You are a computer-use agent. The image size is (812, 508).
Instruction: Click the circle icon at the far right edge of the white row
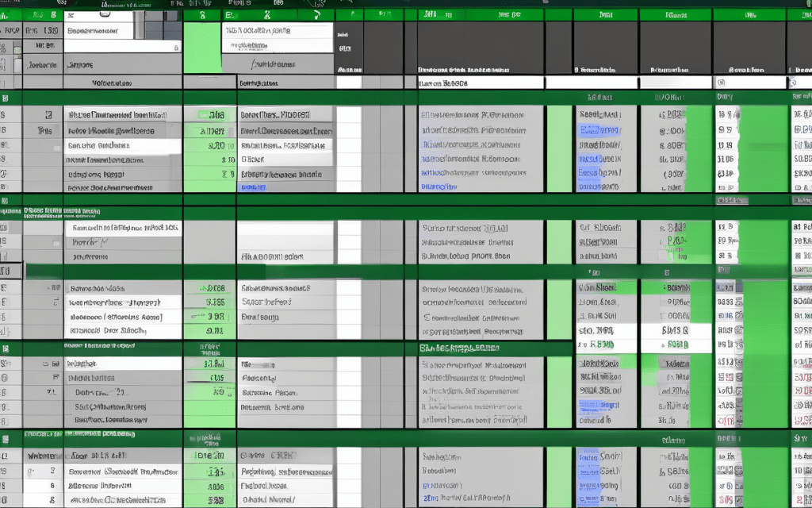pos(794,83)
